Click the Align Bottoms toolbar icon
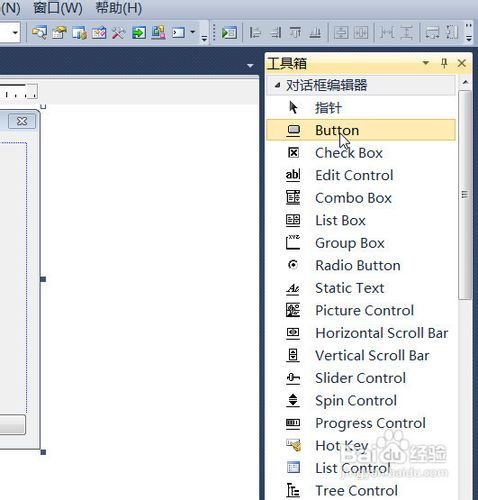 pos(315,32)
